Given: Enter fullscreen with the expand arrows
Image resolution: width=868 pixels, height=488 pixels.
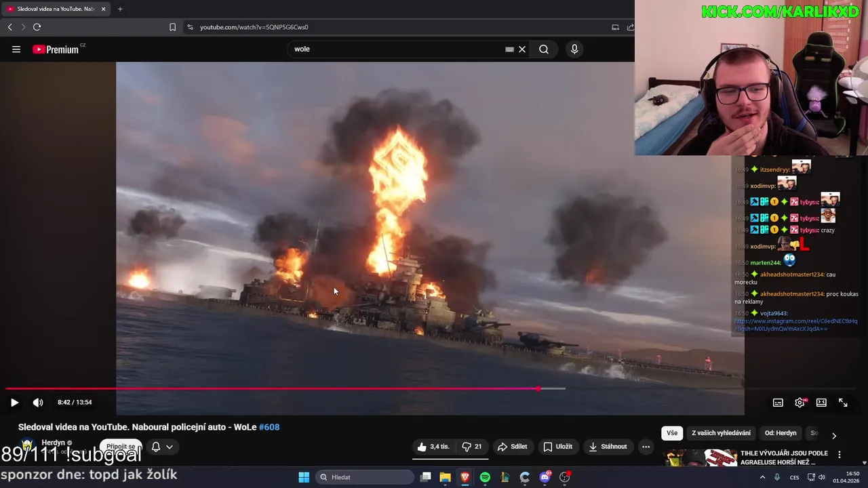Looking at the screenshot, I should (x=843, y=403).
